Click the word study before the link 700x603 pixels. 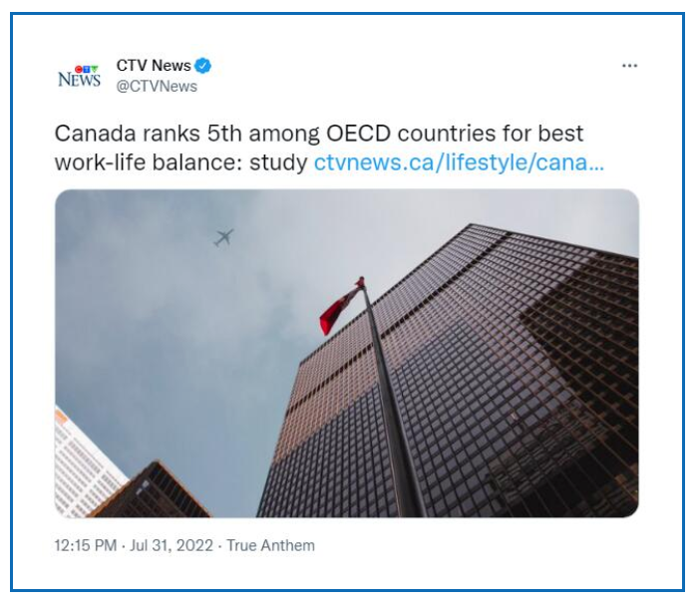pos(278,163)
